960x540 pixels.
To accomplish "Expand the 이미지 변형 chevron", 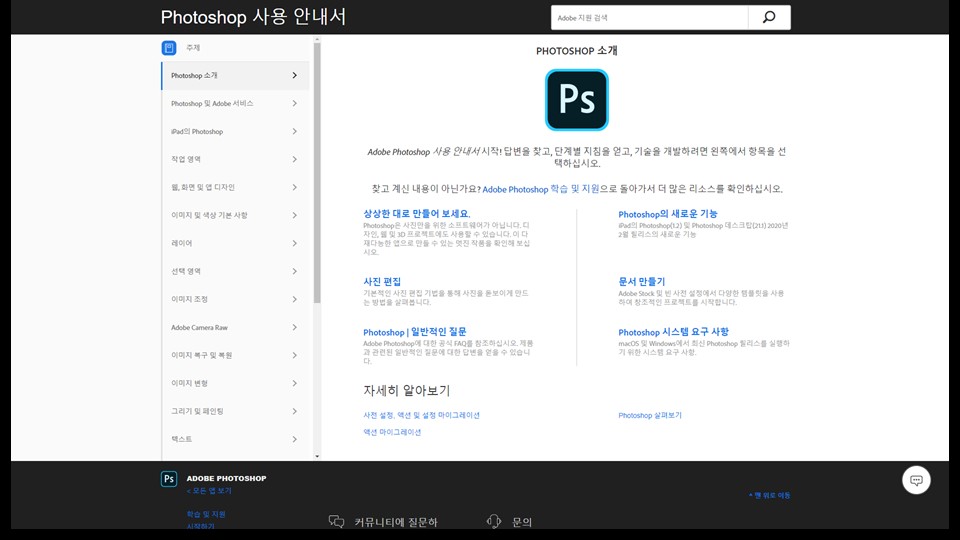I will click(294, 383).
